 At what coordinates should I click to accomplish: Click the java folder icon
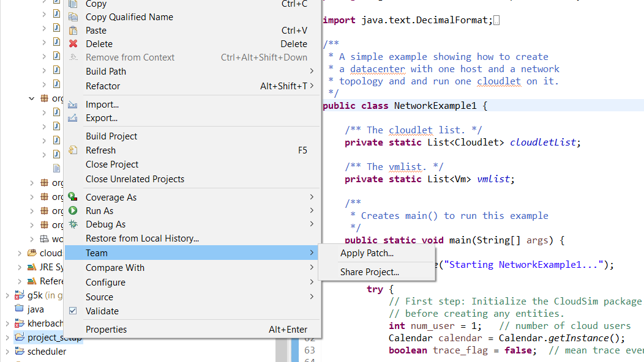tap(20, 308)
